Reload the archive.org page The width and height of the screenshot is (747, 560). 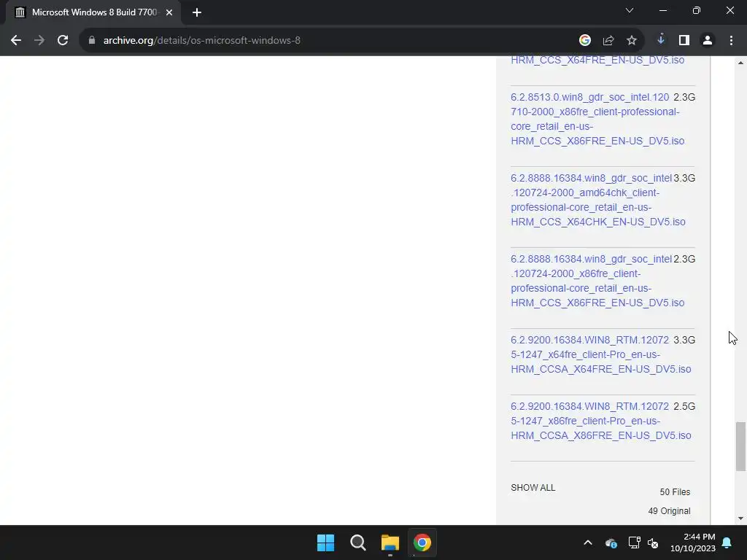[63, 41]
